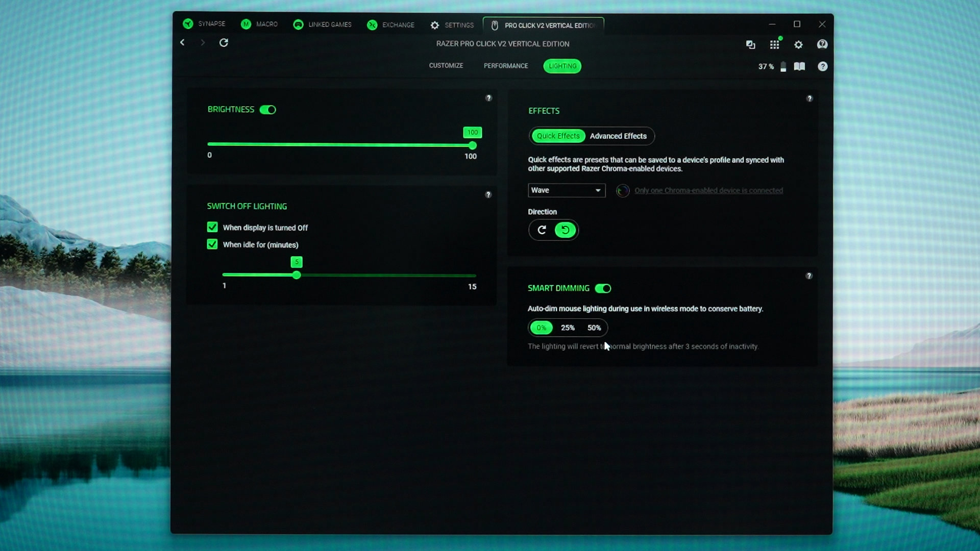Screen dimensions: 980x551
Task: Show help for the Effects panel
Action: point(809,98)
